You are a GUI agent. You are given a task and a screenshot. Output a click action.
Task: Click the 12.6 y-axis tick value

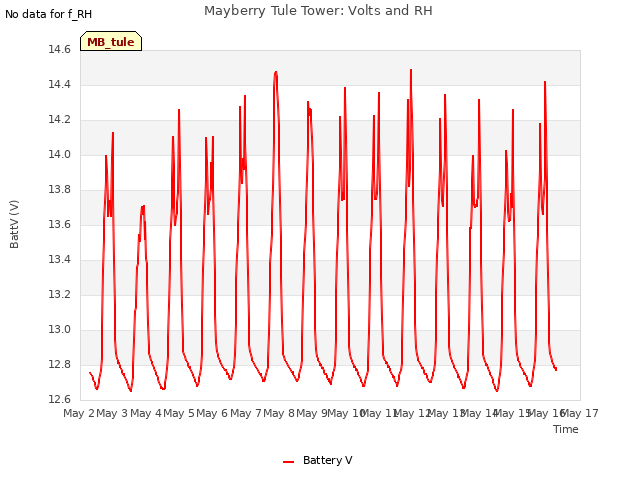click(x=59, y=399)
